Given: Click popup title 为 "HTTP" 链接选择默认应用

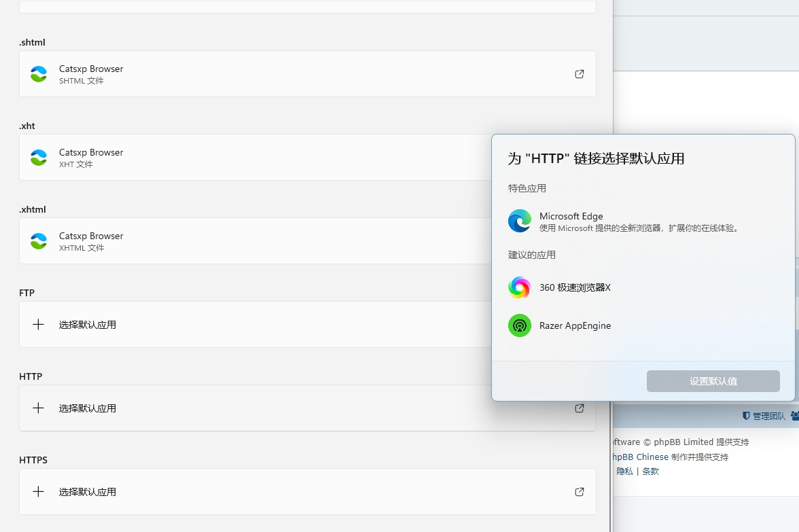Looking at the screenshot, I should [x=596, y=158].
